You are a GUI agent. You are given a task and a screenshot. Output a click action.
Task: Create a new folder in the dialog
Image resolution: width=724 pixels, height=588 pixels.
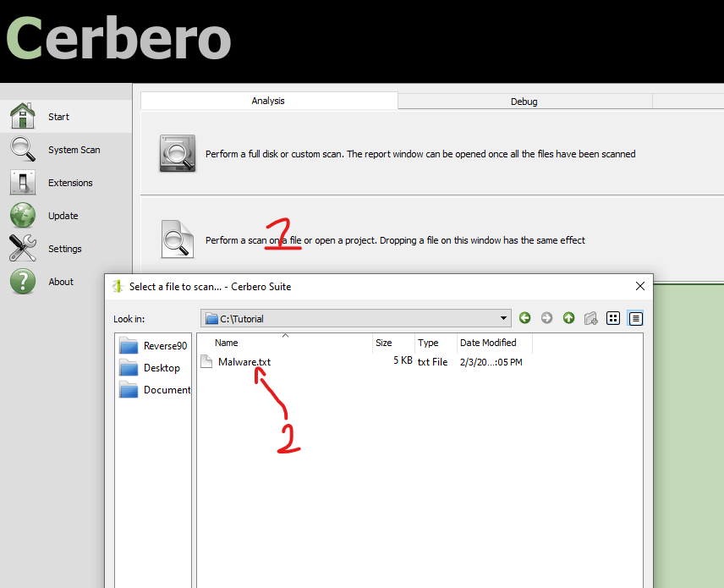591,318
